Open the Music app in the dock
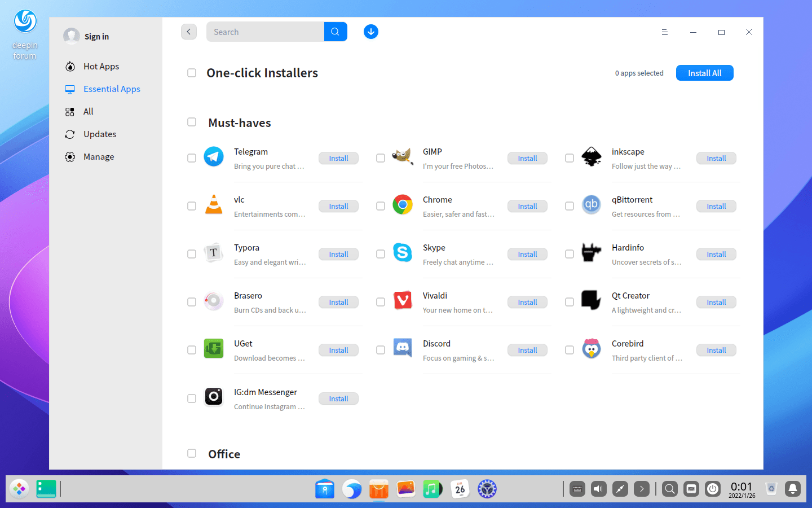The image size is (812, 508). point(433,489)
